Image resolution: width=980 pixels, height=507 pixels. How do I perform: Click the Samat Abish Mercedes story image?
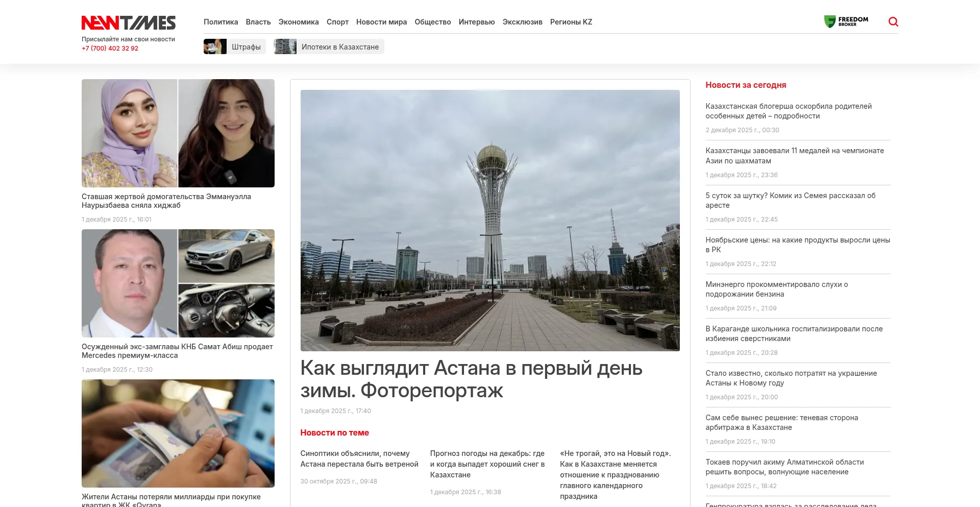pyautogui.click(x=178, y=283)
